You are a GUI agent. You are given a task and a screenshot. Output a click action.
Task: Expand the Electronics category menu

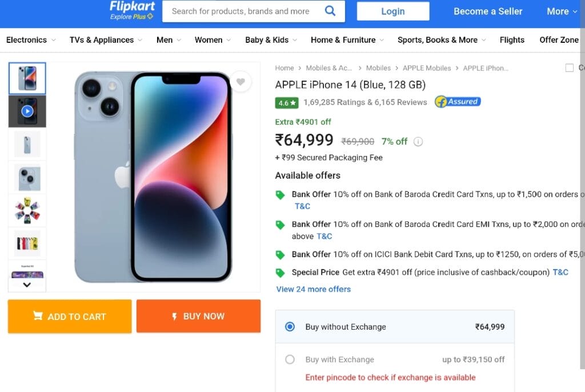tap(31, 40)
